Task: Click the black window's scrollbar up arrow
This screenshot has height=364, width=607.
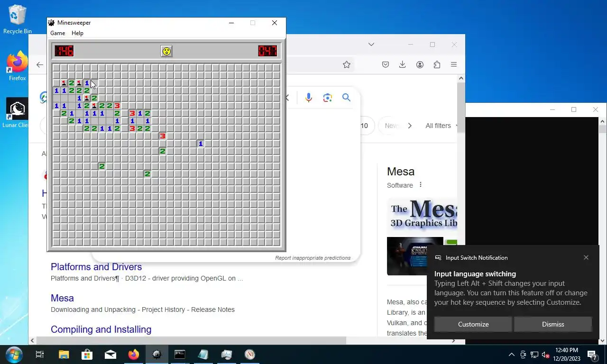Action: click(x=602, y=120)
